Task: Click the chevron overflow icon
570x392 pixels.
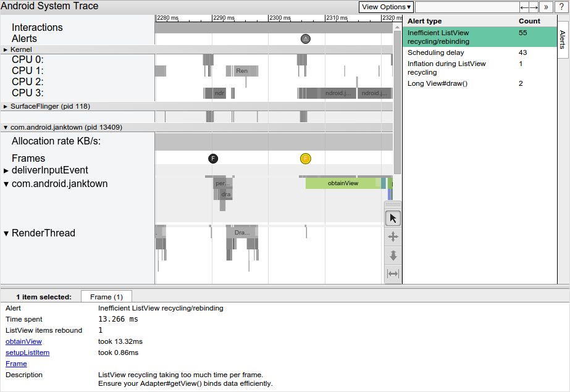Action: [x=545, y=7]
